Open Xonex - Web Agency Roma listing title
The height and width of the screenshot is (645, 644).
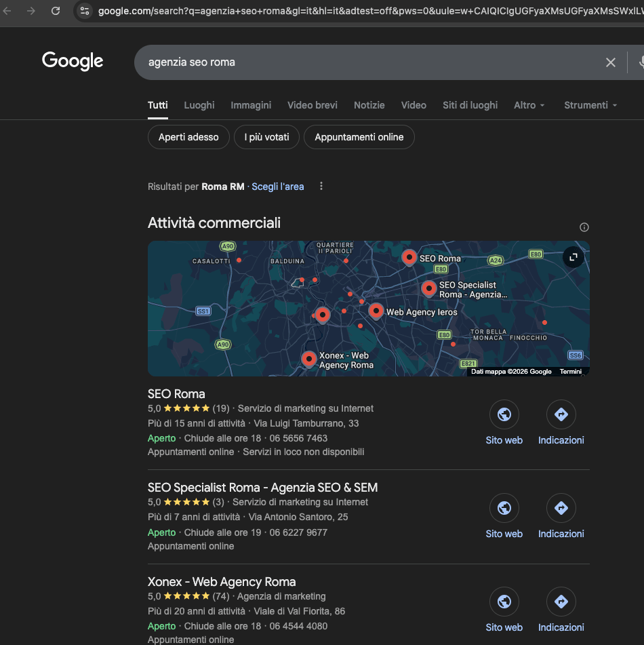pos(222,582)
